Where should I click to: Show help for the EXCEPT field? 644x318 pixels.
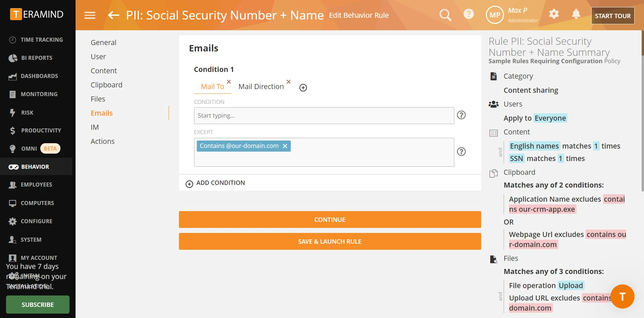461,152
